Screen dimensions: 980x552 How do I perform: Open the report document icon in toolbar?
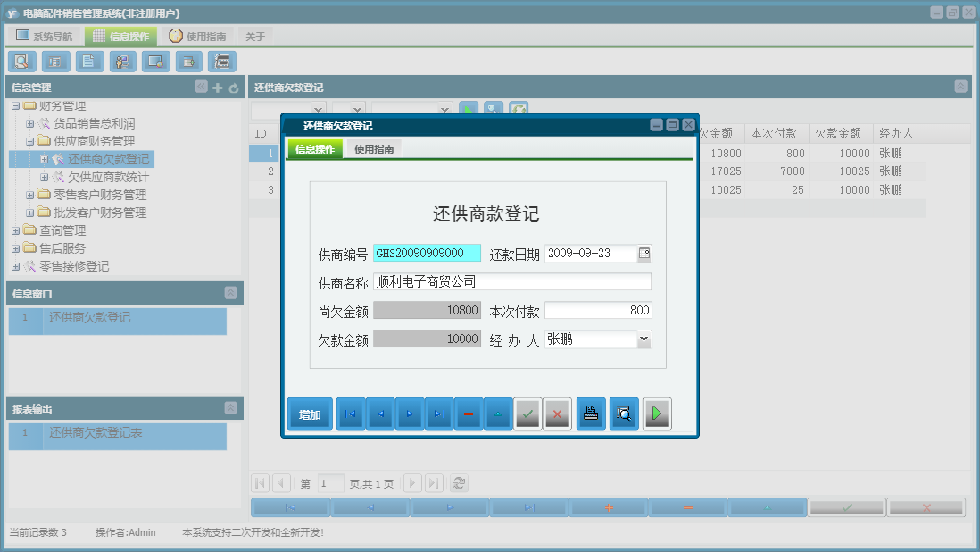[87, 62]
